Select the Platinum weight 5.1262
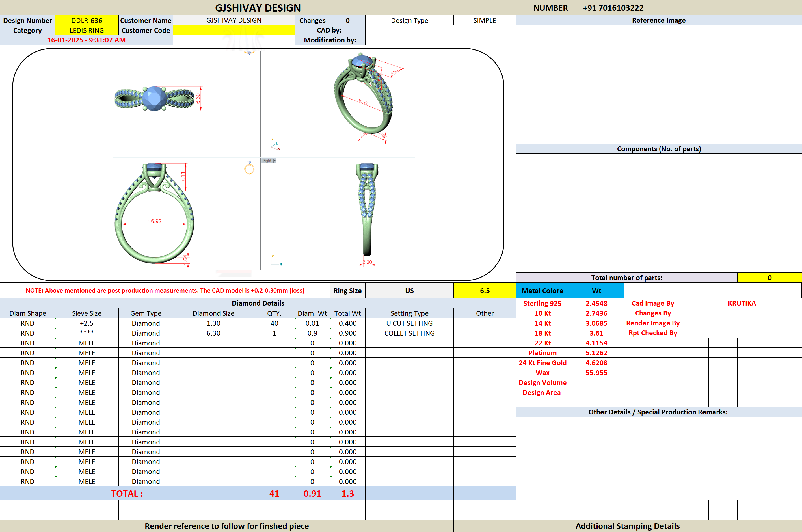Screen dimensions: 802x532 coord(596,352)
